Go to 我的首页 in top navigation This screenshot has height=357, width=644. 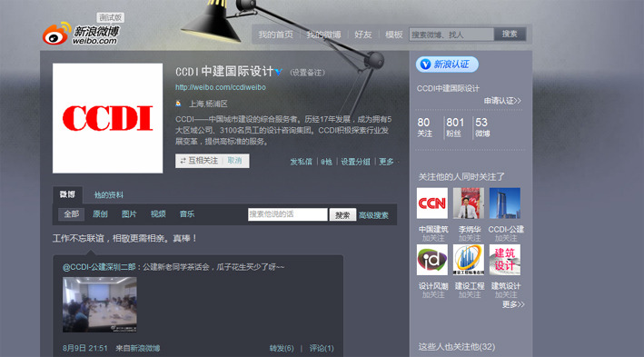[x=275, y=35]
